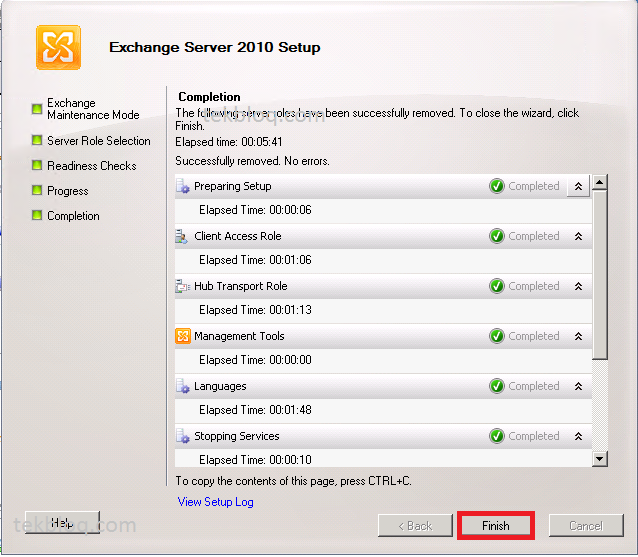Click Completed status label for Management Tools
This screenshot has height=557, width=638.
click(534, 336)
